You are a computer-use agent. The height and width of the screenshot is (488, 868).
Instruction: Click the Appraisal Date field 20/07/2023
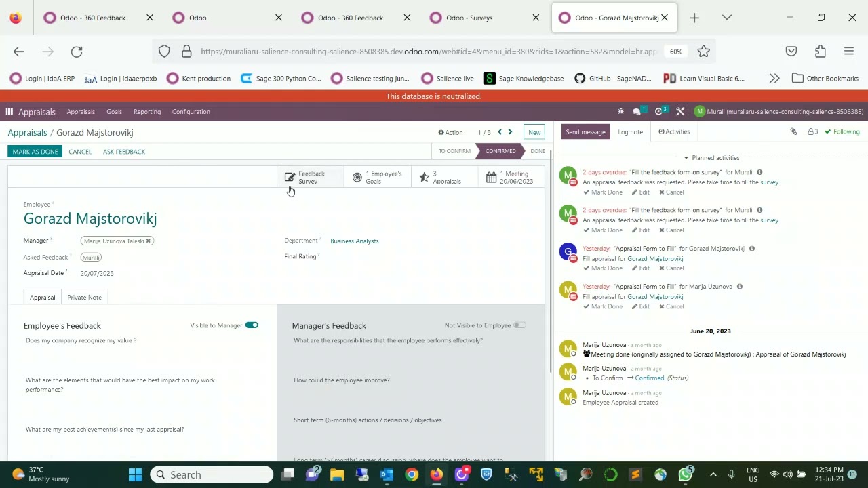[x=97, y=273]
